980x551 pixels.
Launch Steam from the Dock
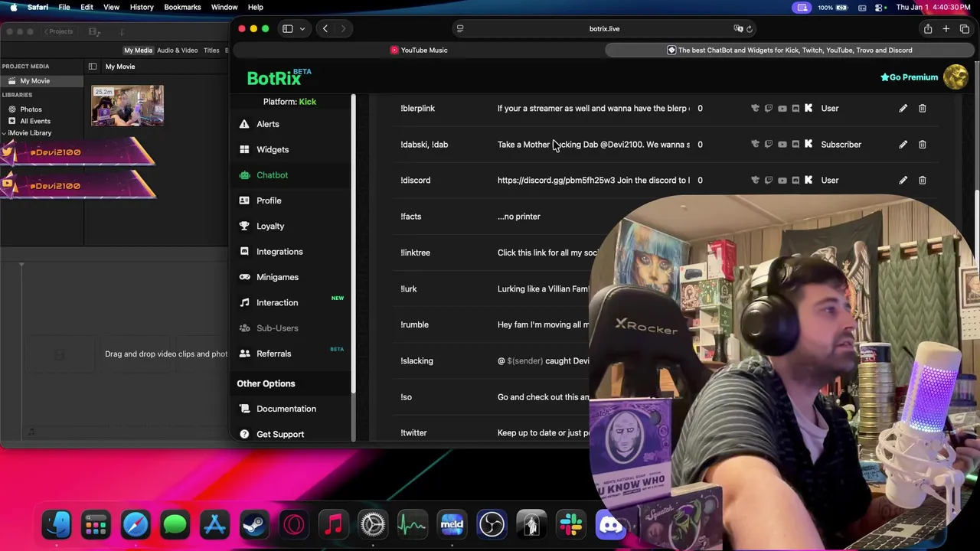[x=254, y=525]
